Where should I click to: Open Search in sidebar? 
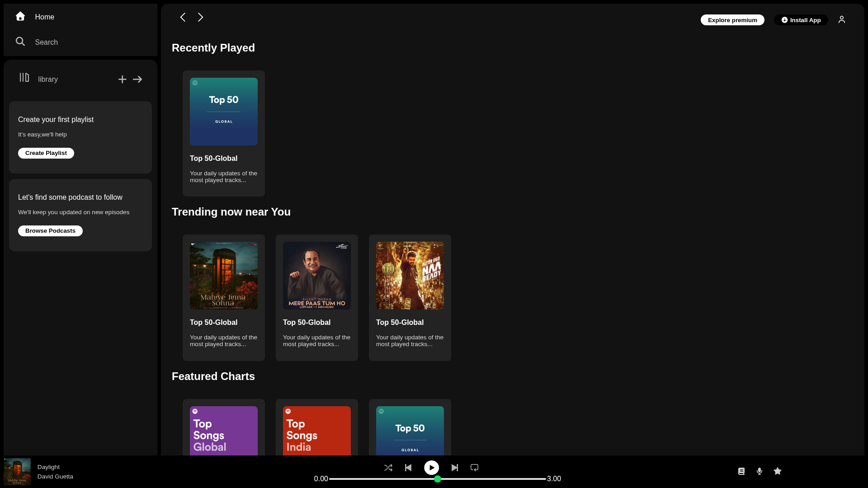point(46,42)
